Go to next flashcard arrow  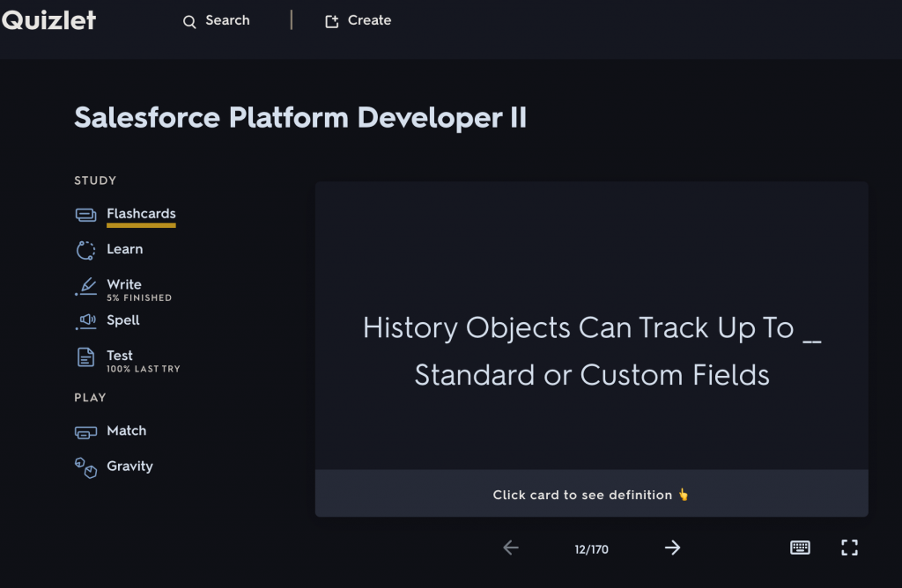point(672,548)
